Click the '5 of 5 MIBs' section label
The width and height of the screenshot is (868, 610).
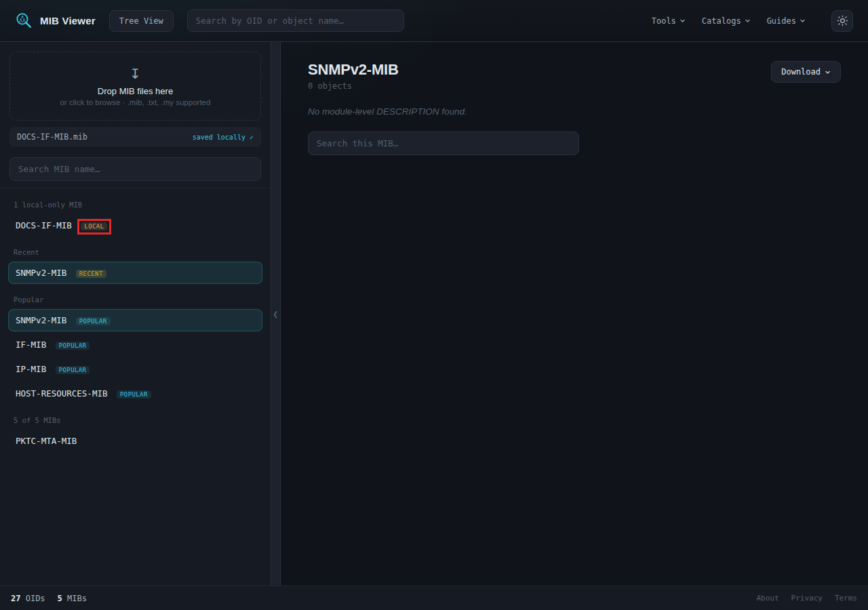point(37,420)
